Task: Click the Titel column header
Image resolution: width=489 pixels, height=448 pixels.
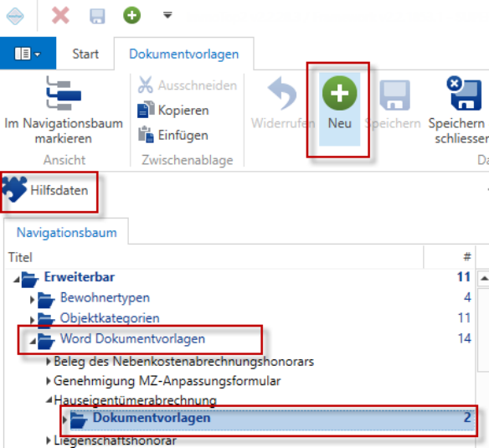Action: 20,257
